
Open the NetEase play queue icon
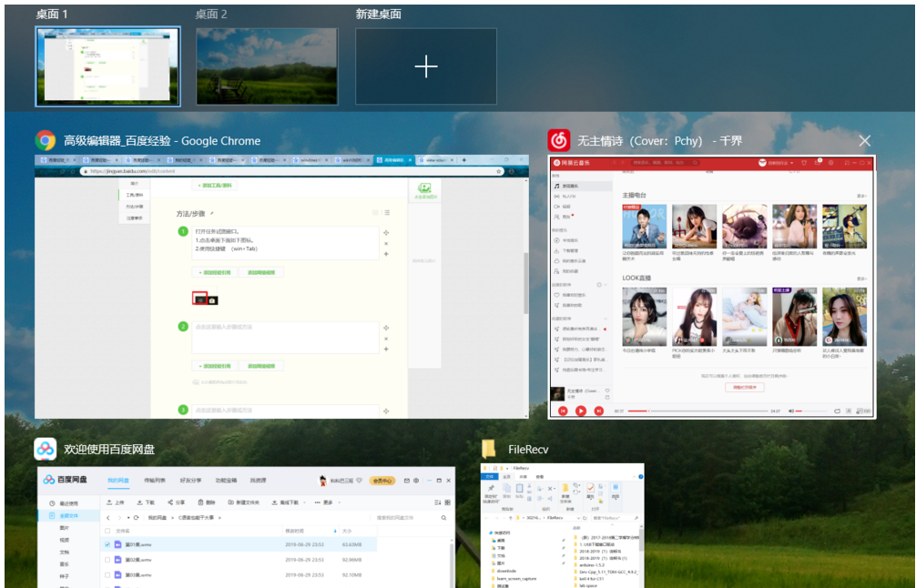863,411
